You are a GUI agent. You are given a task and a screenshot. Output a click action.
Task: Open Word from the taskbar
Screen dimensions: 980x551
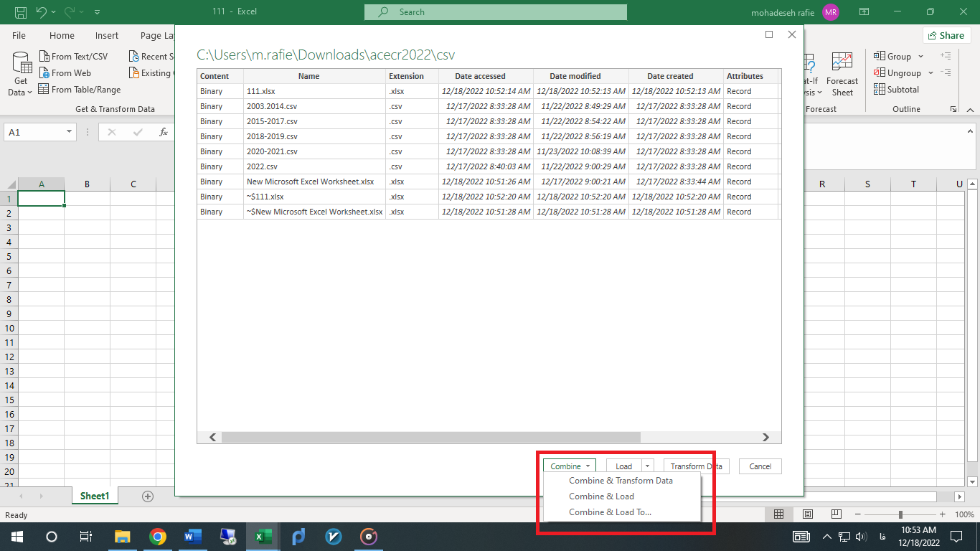(x=193, y=537)
